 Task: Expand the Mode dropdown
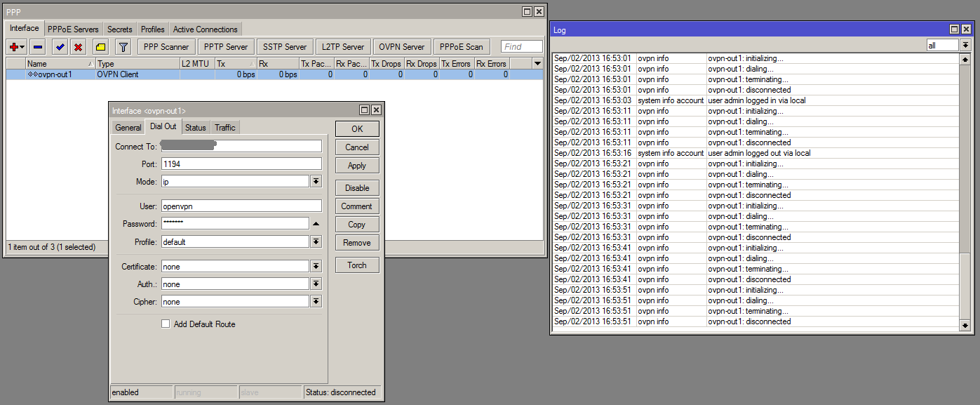pyautogui.click(x=316, y=182)
